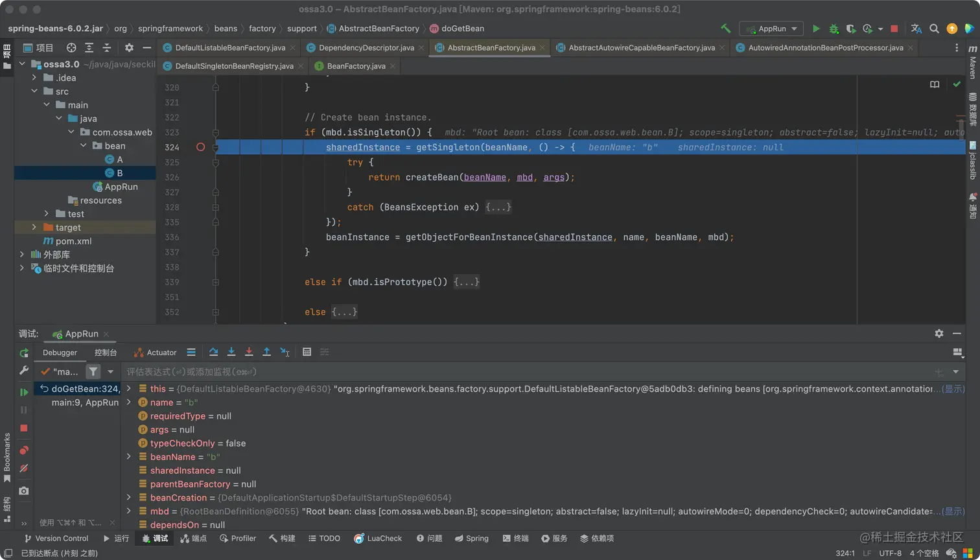
Task: Click UTF-8 encoding in status bar
Action: click(890, 554)
